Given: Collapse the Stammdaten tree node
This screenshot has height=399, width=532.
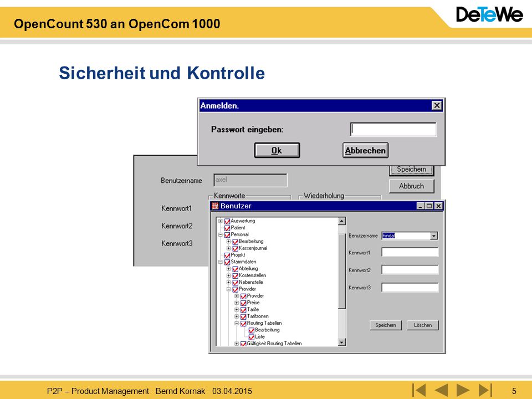Looking at the screenshot, I should click(221, 262).
